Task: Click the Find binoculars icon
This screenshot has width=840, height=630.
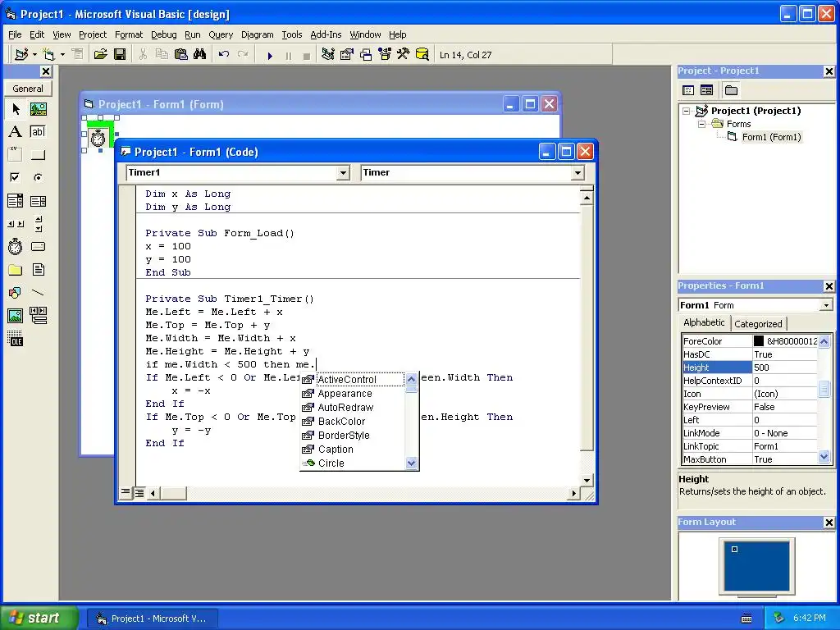Action: click(x=200, y=55)
